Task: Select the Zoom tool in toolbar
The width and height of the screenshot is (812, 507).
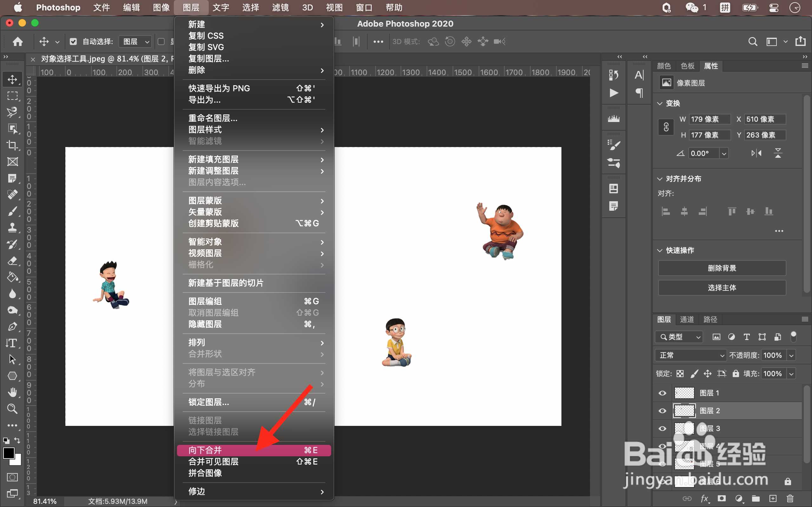Action: (x=12, y=408)
